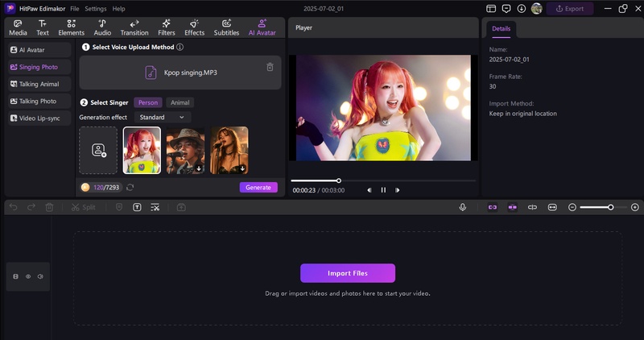The width and height of the screenshot is (644, 340).
Task: Click the marker shield icon
Action: pos(119,207)
